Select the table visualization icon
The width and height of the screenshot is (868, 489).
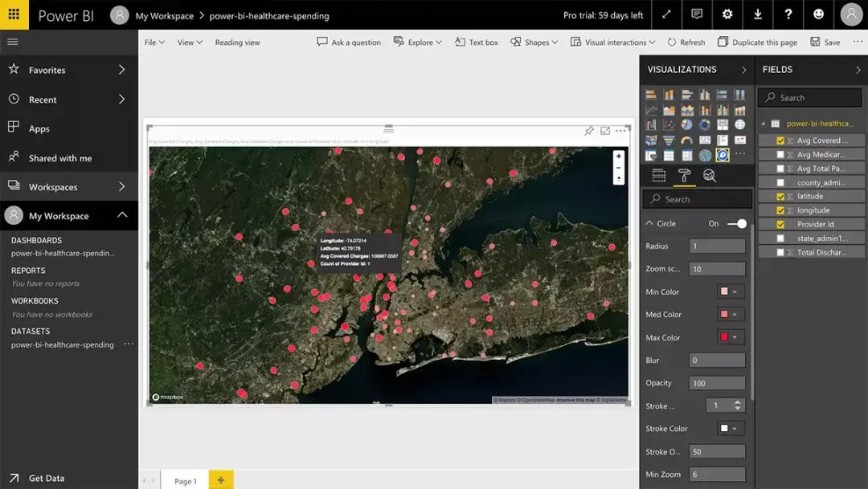click(667, 156)
